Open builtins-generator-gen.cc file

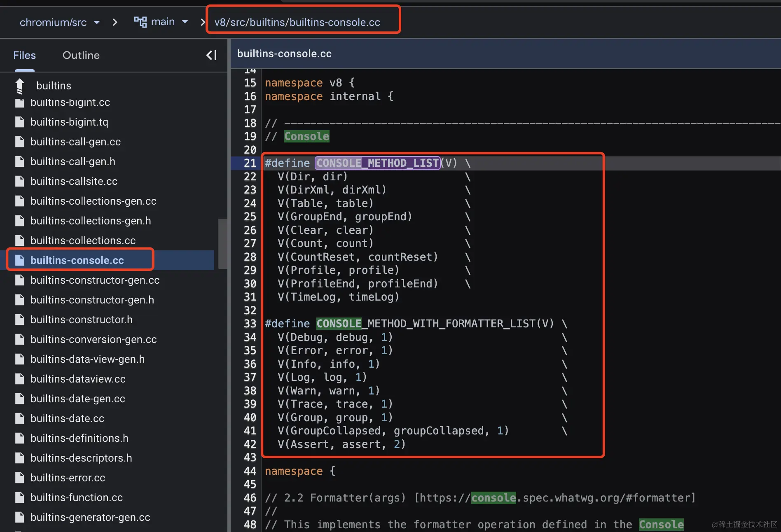click(90, 517)
